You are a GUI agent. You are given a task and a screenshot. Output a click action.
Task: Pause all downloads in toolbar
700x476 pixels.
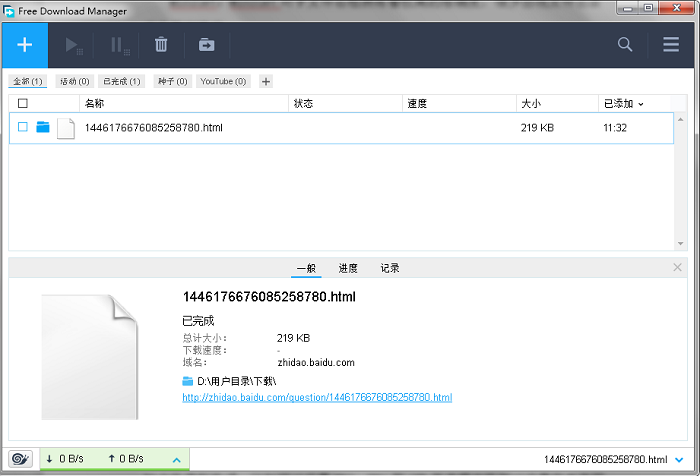[120, 46]
